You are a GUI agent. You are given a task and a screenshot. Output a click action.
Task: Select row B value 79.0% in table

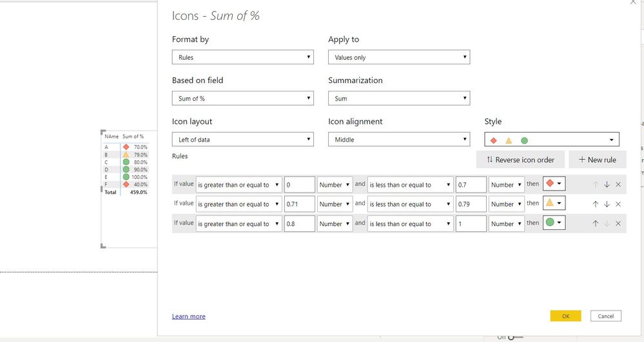click(141, 155)
